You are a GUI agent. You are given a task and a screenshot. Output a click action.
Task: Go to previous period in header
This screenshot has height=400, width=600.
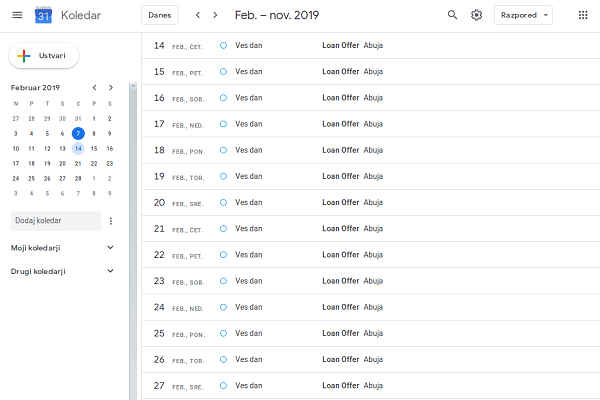click(x=197, y=15)
